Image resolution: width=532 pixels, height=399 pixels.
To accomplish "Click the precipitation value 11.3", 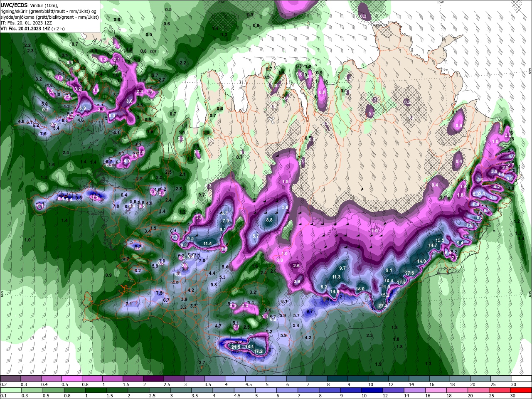I will click(x=336, y=277).
